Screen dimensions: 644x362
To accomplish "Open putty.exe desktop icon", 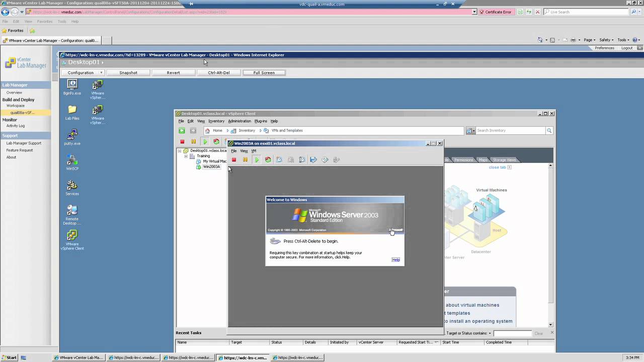I will [72, 137].
